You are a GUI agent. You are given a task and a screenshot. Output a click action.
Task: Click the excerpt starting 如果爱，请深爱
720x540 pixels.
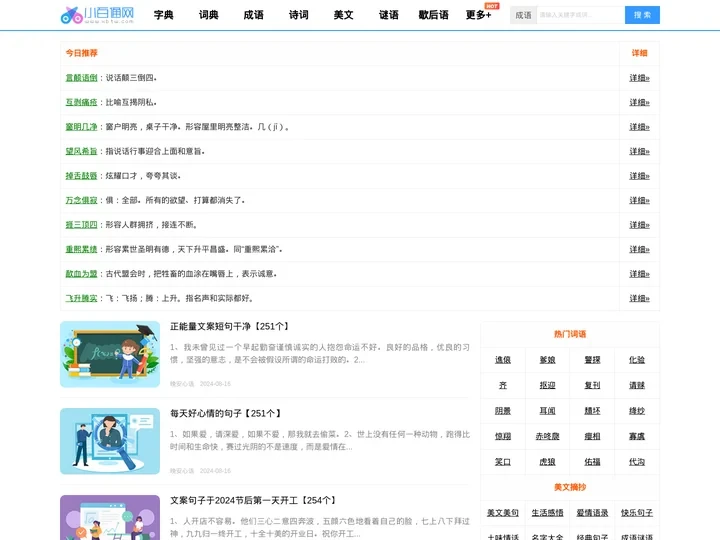(x=320, y=440)
